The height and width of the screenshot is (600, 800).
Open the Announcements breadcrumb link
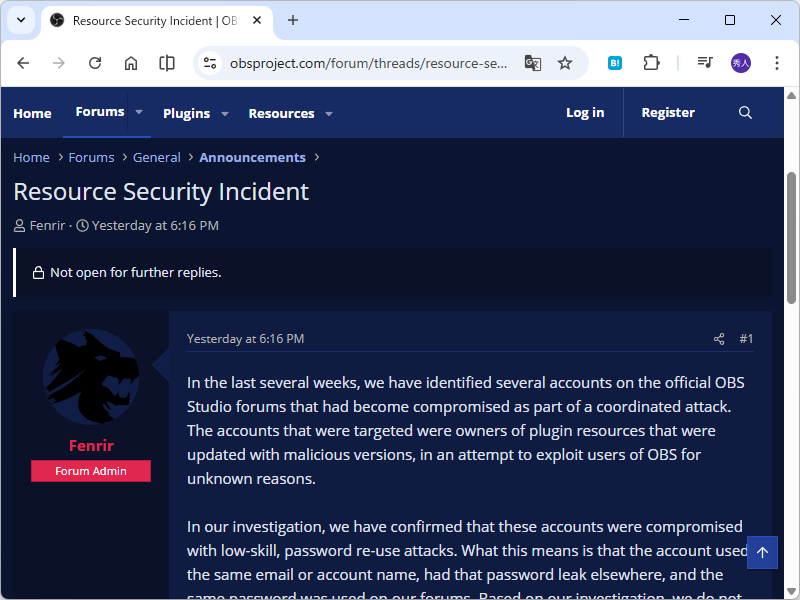[x=252, y=157]
